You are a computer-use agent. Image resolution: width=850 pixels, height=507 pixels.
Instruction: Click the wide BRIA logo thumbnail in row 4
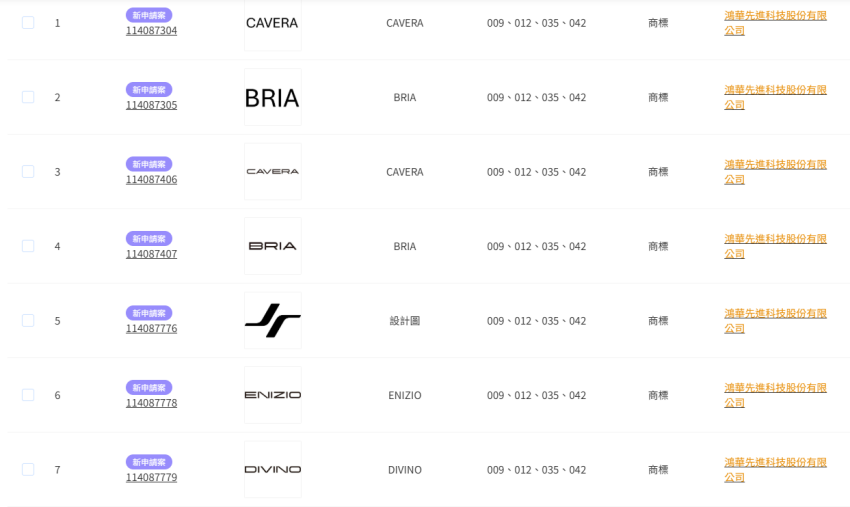(x=272, y=246)
